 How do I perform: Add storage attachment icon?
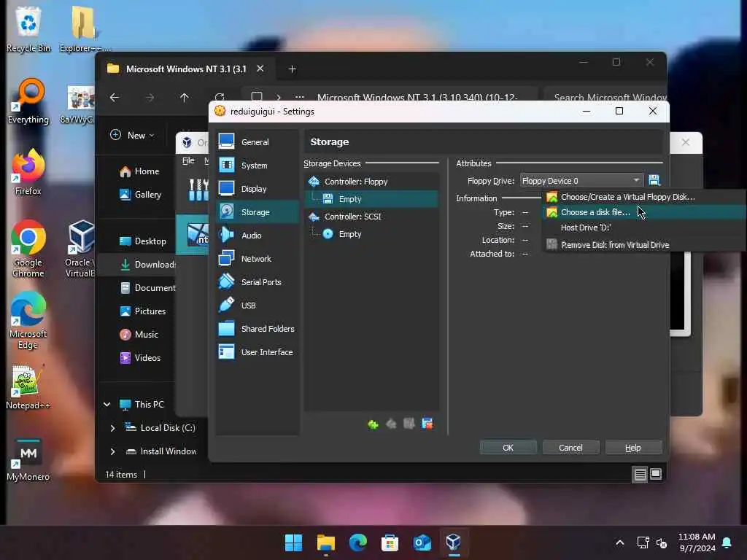click(x=409, y=424)
